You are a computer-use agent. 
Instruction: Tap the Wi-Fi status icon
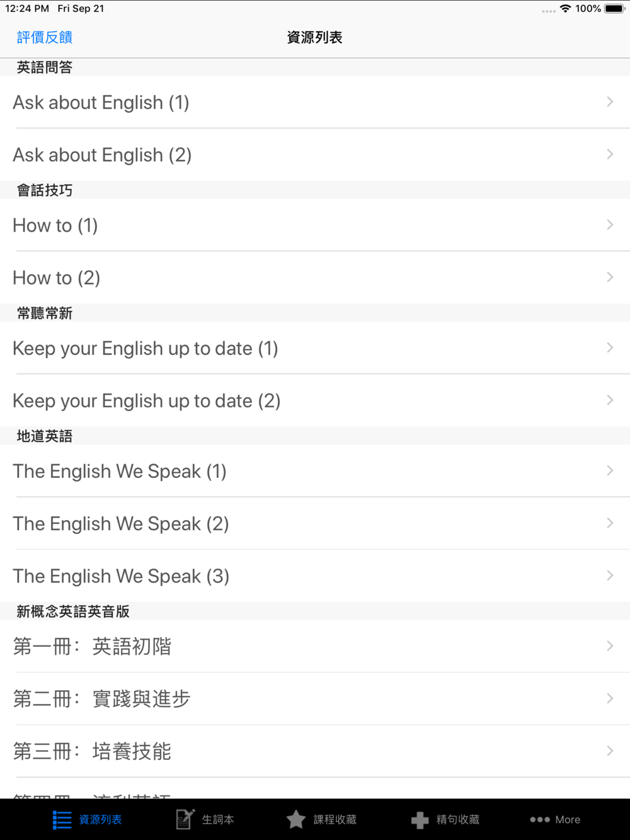(565, 9)
